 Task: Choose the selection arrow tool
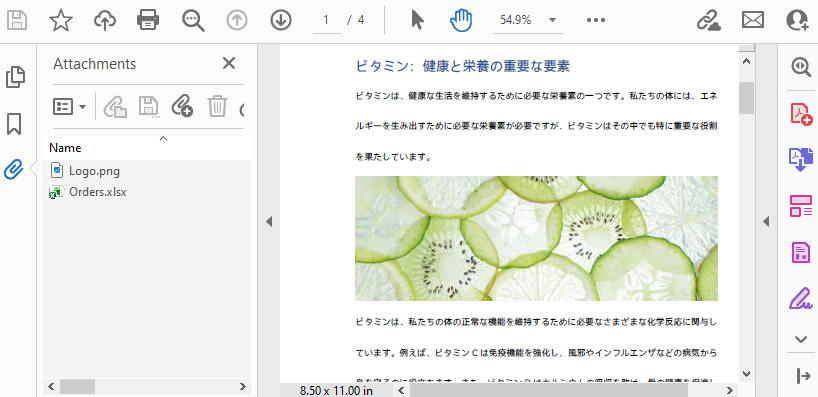pos(417,20)
